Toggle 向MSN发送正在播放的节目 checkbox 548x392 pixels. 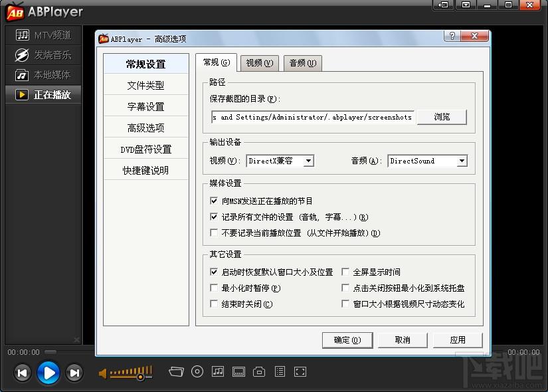[x=214, y=201]
